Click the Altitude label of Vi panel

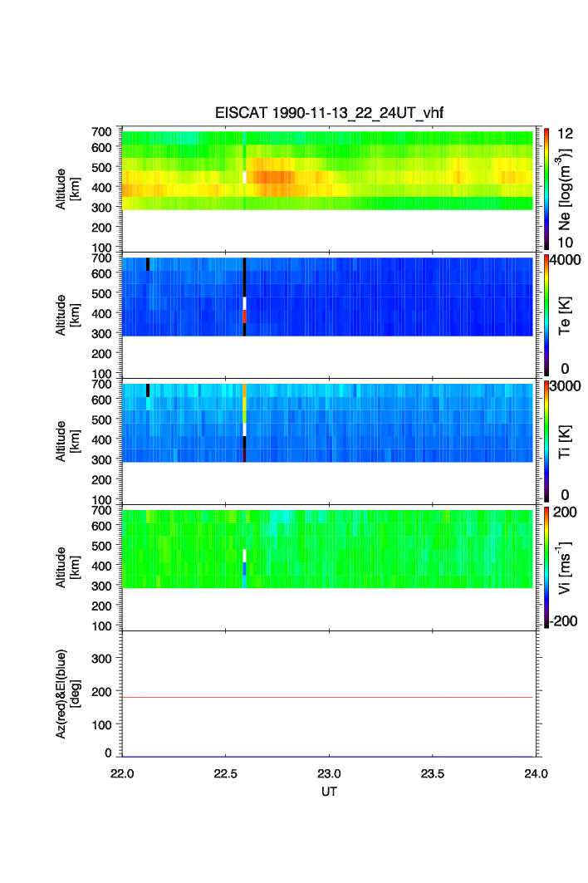coord(67,567)
